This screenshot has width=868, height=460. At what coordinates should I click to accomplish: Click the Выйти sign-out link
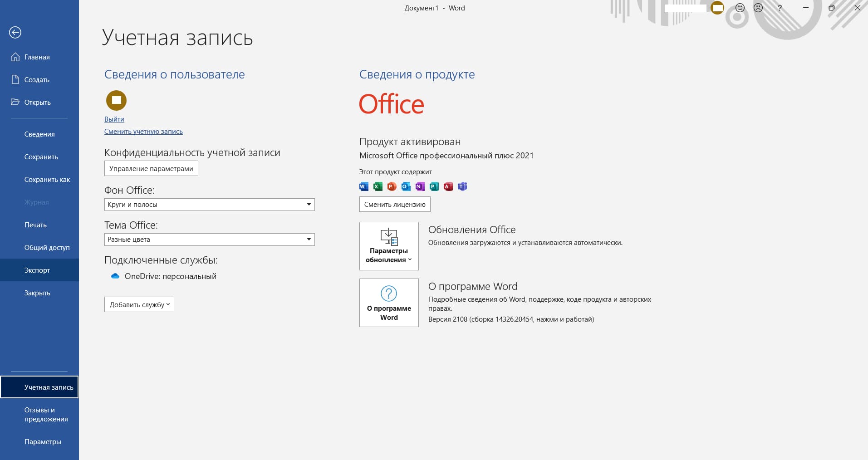coord(114,119)
